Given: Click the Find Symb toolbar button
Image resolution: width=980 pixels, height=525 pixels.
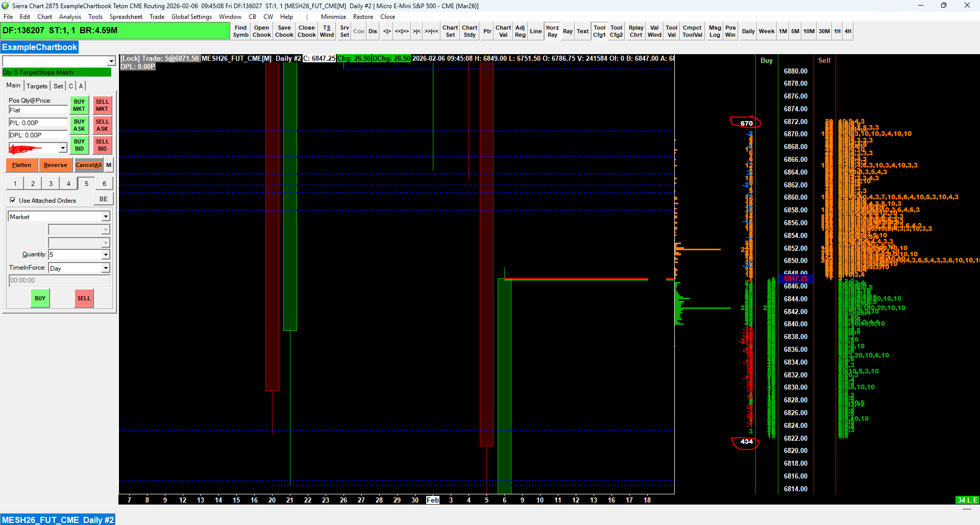Looking at the screenshot, I should coord(240,31).
